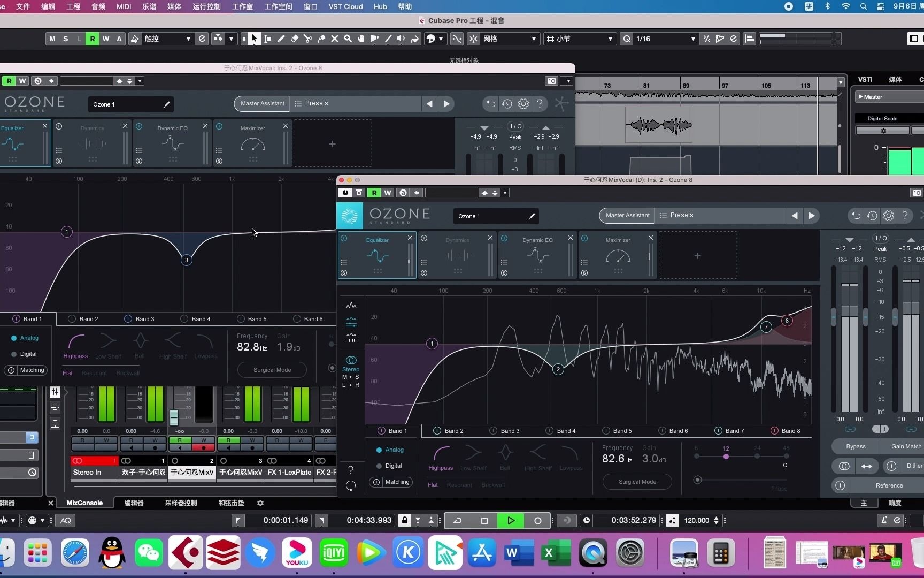Toggle green R read automation in Cubase toolbar
This screenshot has height=578, width=924.
pos(92,39)
